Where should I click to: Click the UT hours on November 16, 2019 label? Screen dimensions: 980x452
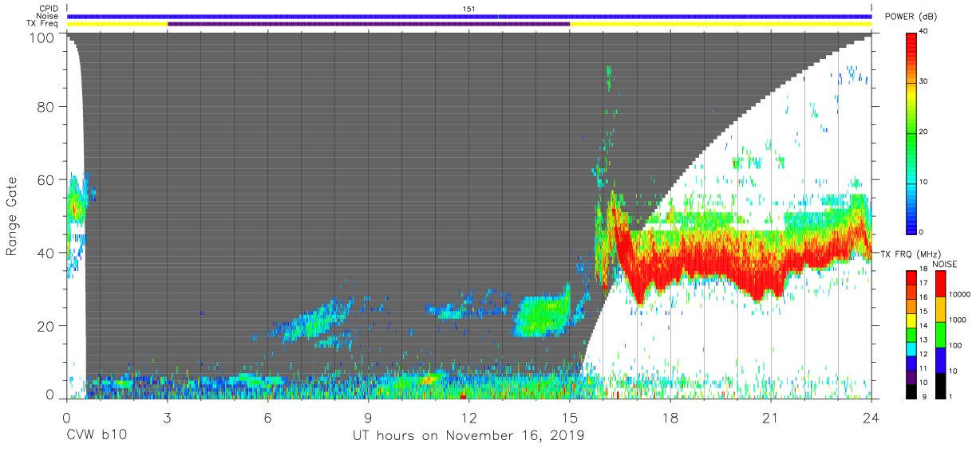tap(468, 436)
